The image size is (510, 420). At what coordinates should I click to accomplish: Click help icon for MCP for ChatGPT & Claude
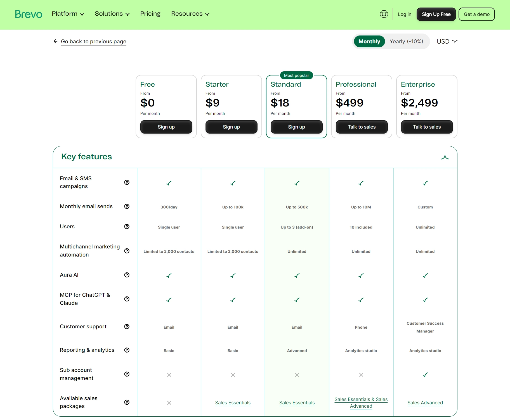[x=127, y=299]
